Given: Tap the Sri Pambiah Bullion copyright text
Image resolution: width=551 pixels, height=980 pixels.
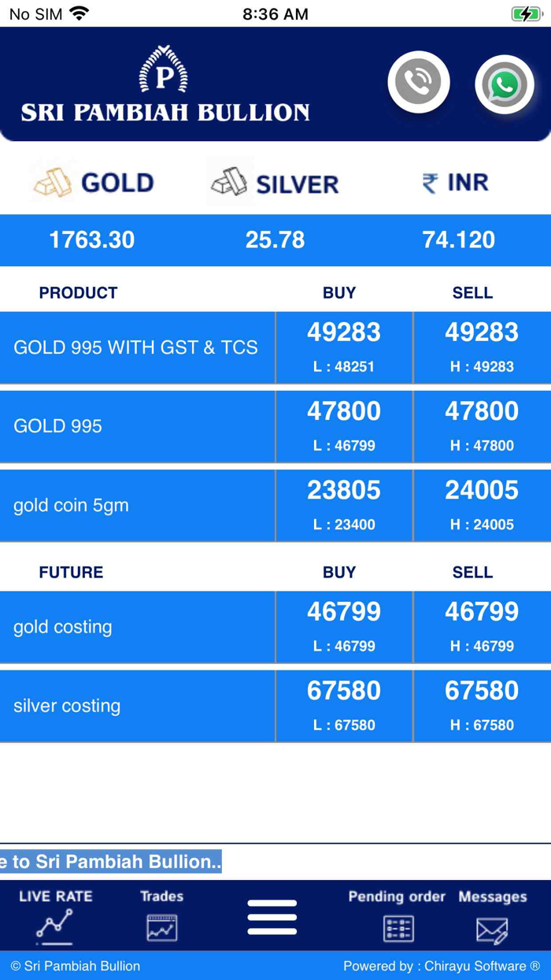Looking at the screenshot, I should tap(76, 966).
